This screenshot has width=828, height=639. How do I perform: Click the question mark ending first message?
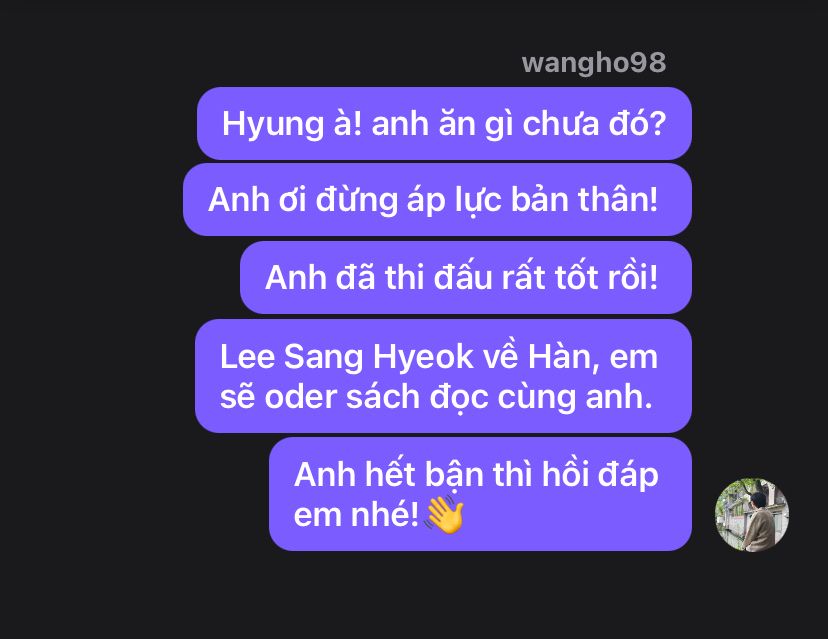click(657, 124)
